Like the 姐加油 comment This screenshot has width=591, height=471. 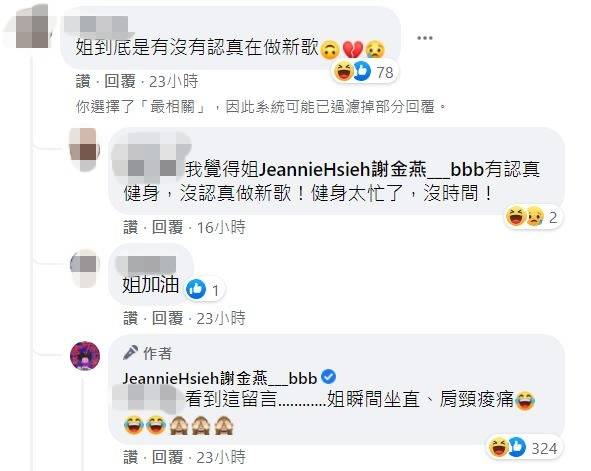coord(130,318)
